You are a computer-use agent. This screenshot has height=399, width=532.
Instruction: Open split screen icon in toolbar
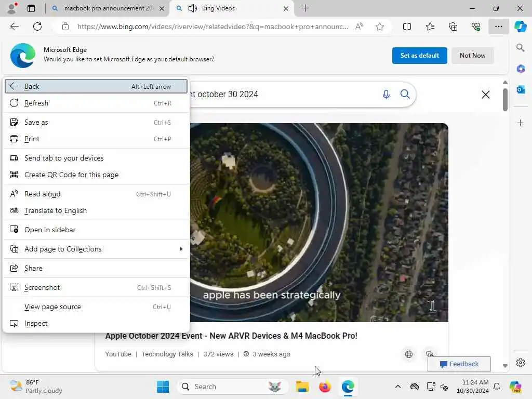click(x=407, y=26)
